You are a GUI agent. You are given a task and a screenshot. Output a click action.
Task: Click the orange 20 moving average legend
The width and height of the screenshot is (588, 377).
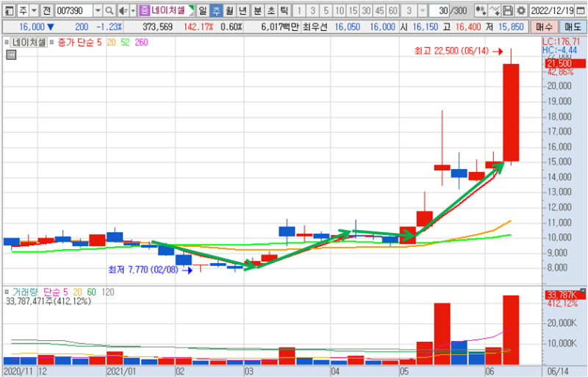coord(111,43)
